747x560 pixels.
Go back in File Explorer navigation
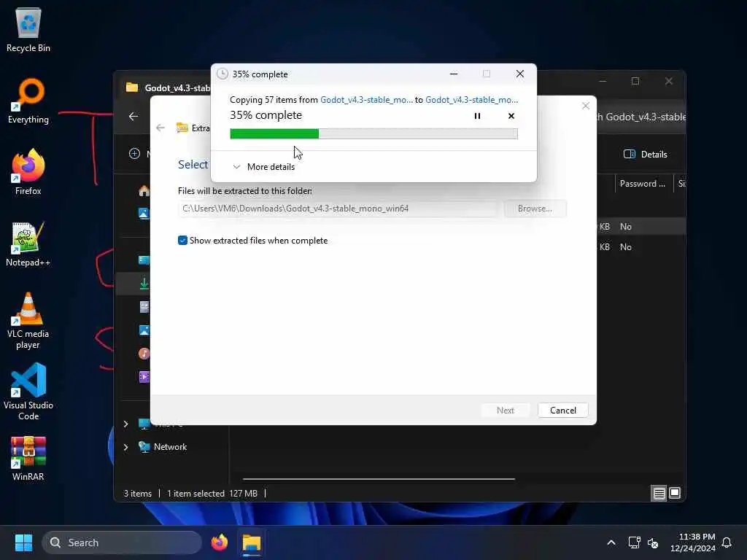pos(133,116)
